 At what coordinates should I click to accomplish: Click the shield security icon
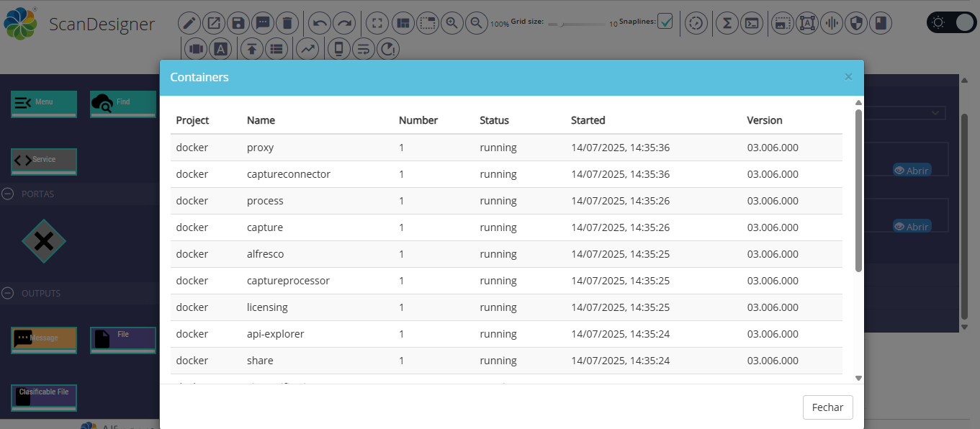pyautogui.click(x=855, y=23)
